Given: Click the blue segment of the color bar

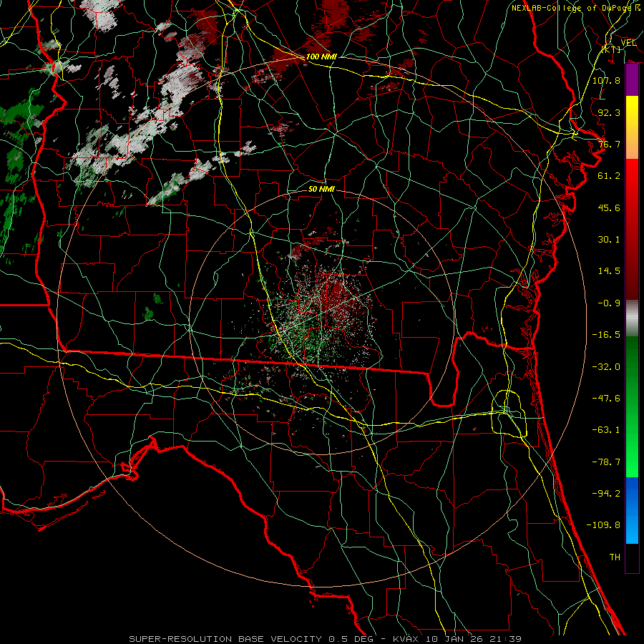Looking at the screenshot, I should [x=632, y=510].
